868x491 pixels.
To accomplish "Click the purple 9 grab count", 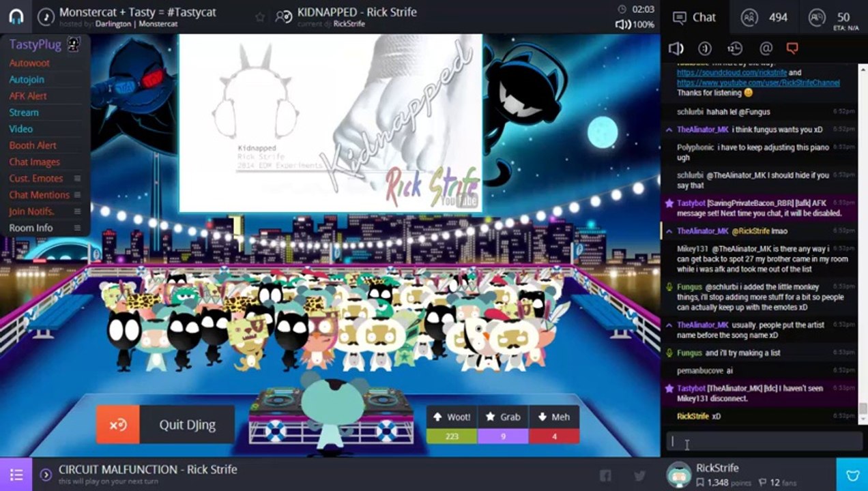I will coord(503,436).
